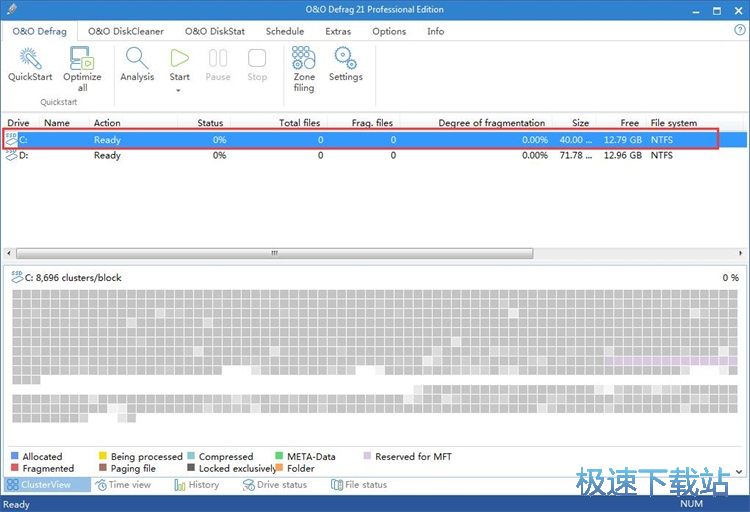Click the Being processed yellow swatch

(102, 456)
